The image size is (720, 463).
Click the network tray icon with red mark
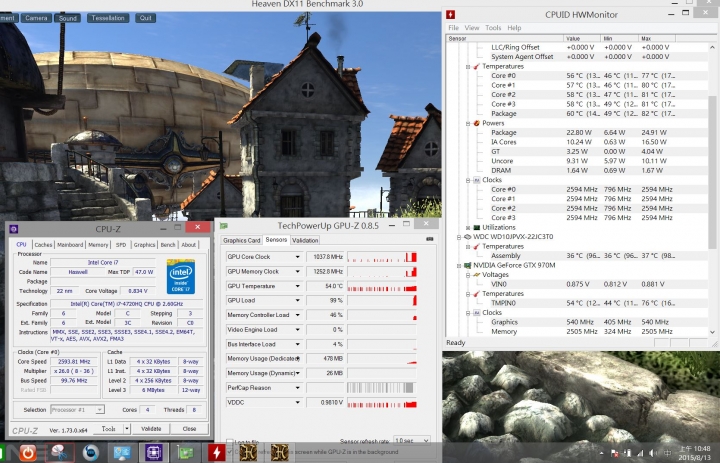tap(615, 453)
